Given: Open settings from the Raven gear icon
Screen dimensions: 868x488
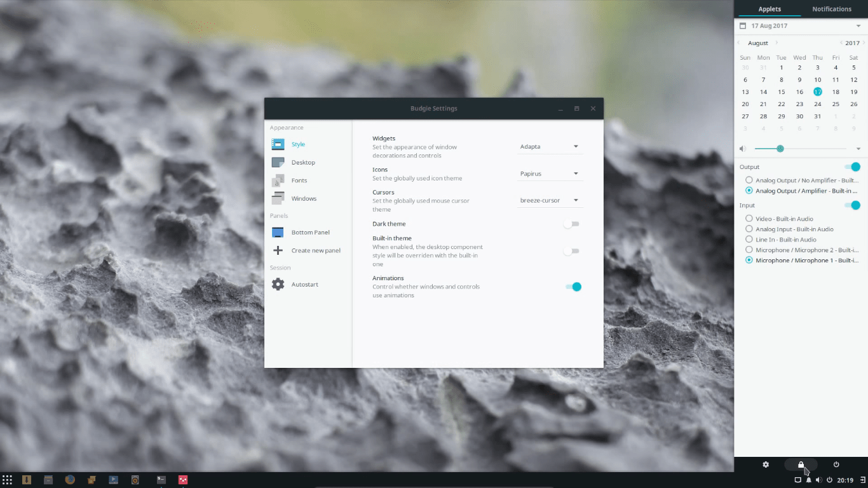Looking at the screenshot, I should pyautogui.click(x=766, y=464).
